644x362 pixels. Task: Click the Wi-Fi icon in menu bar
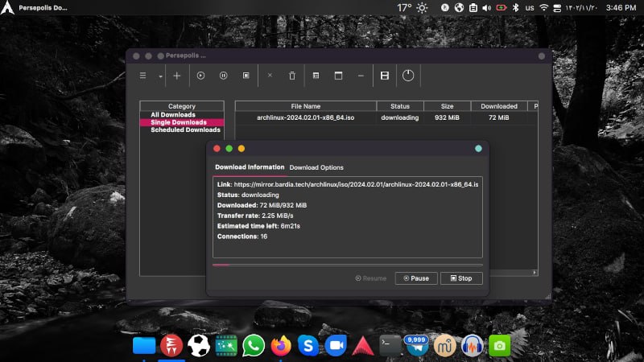click(543, 7)
